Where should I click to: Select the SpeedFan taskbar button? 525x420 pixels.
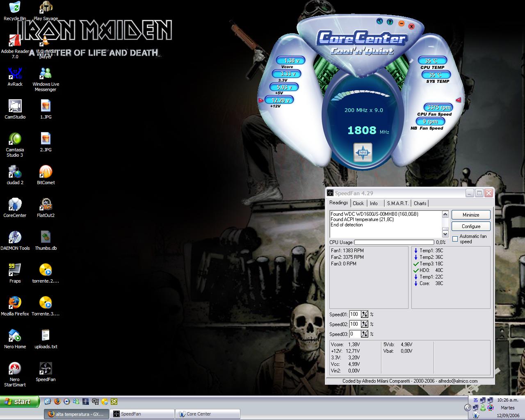coord(143,414)
